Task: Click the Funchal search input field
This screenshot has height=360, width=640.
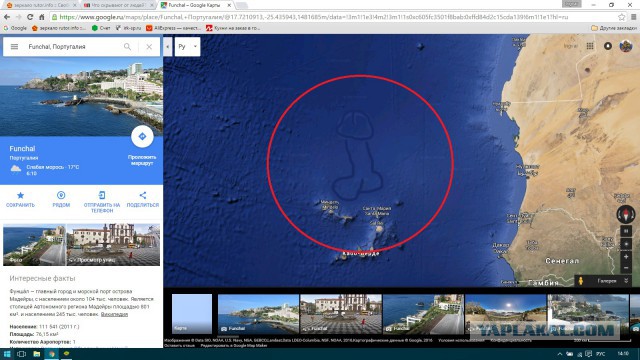Action: (73, 47)
